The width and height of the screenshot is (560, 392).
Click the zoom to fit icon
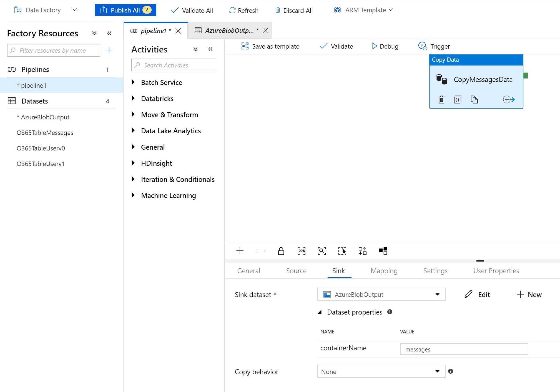322,251
